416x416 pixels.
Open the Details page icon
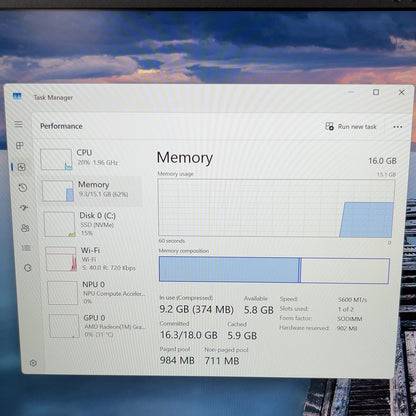click(x=26, y=248)
